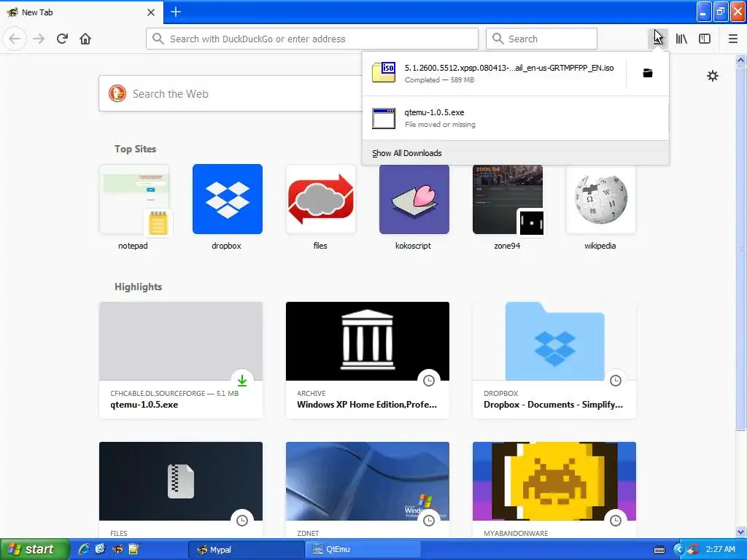Click the vertical scrollbar thumb
Screen dimensions: 747x560
coord(740,248)
